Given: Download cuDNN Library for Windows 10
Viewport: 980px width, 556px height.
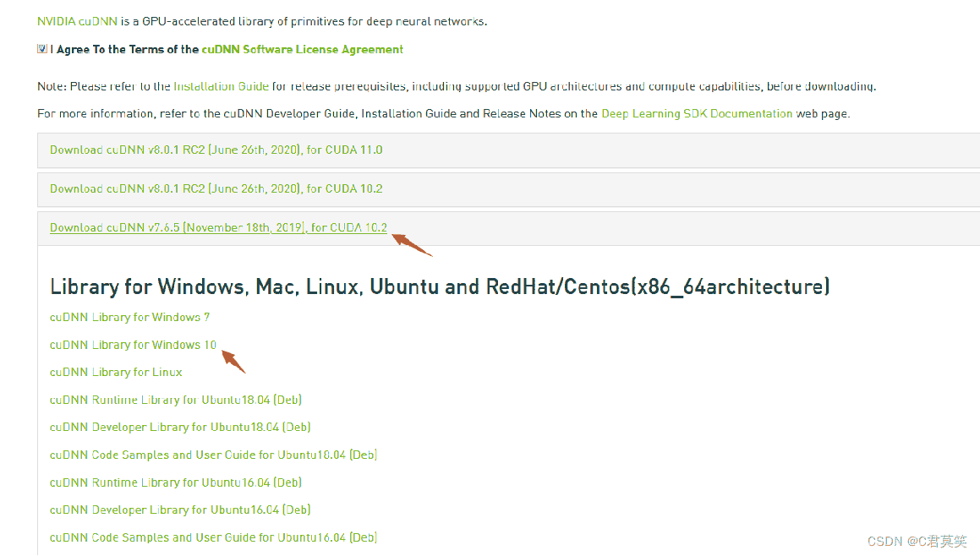Looking at the screenshot, I should 133,345.
